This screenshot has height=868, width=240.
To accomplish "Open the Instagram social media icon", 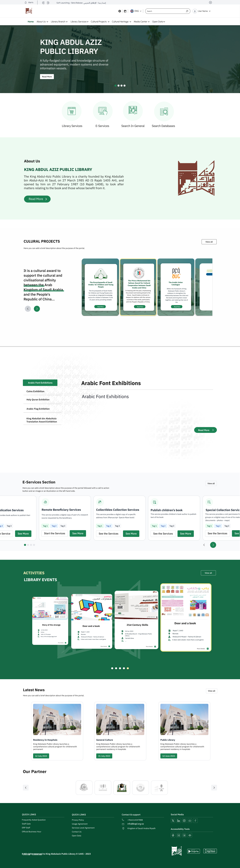I will (x=184, y=821).
